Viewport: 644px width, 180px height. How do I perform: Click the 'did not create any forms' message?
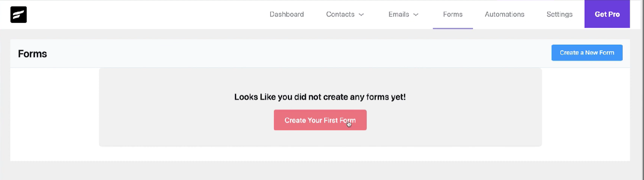tap(320, 97)
